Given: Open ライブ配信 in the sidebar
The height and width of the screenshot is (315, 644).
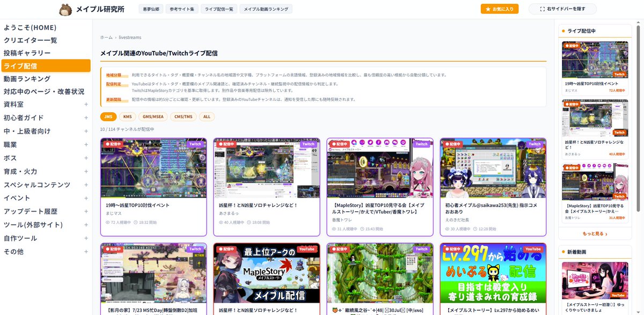Looking at the screenshot, I should [45, 65].
